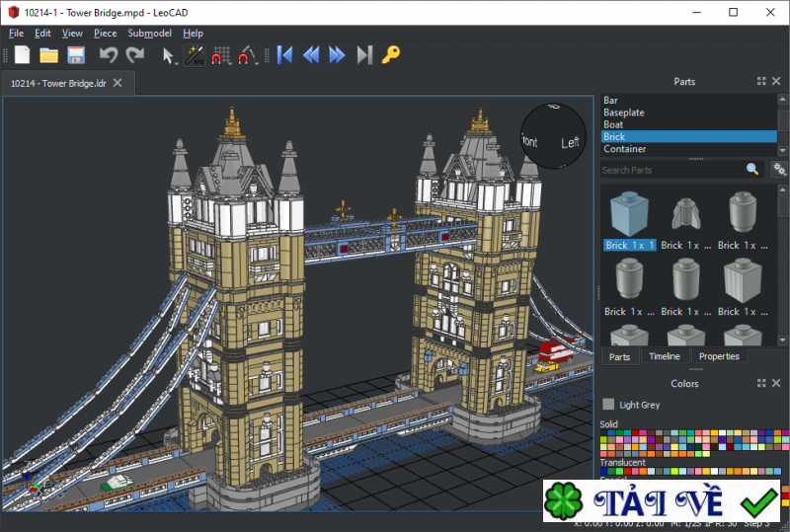Select the Boat category

689,124
